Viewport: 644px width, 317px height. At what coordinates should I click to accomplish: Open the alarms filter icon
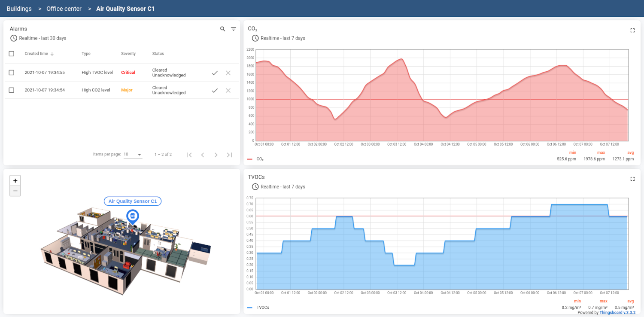click(234, 29)
